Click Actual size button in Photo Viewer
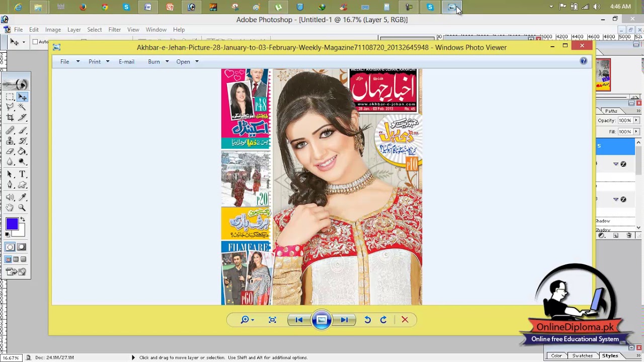This screenshot has height=362, width=644. (272, 320)
